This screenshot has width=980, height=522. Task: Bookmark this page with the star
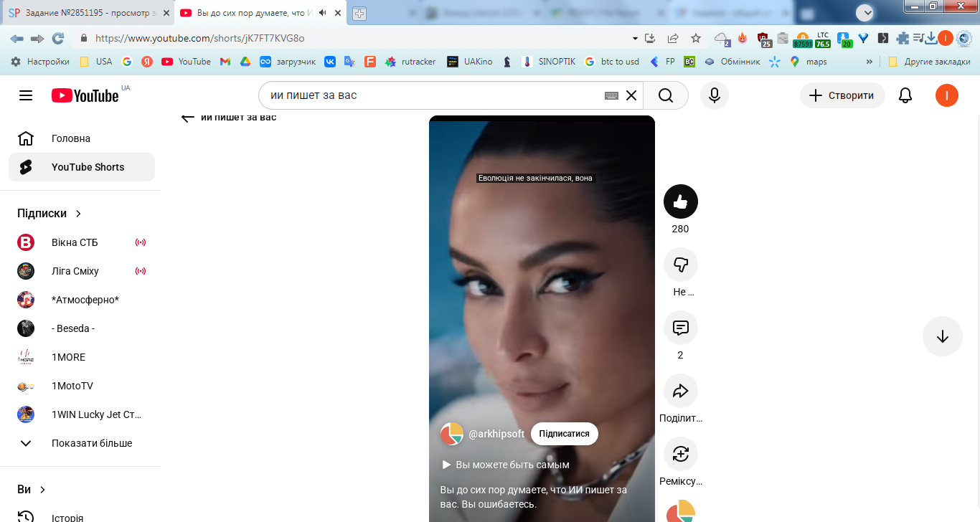pos(695,39)
